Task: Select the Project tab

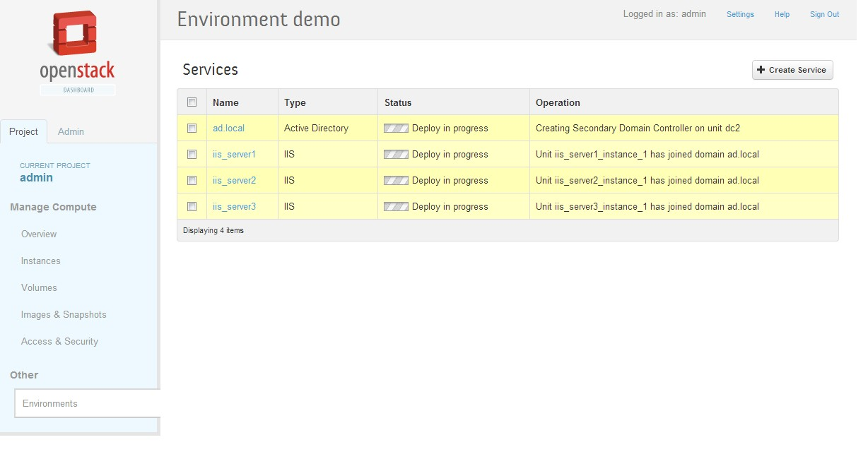Action: (x=23, y=132)
